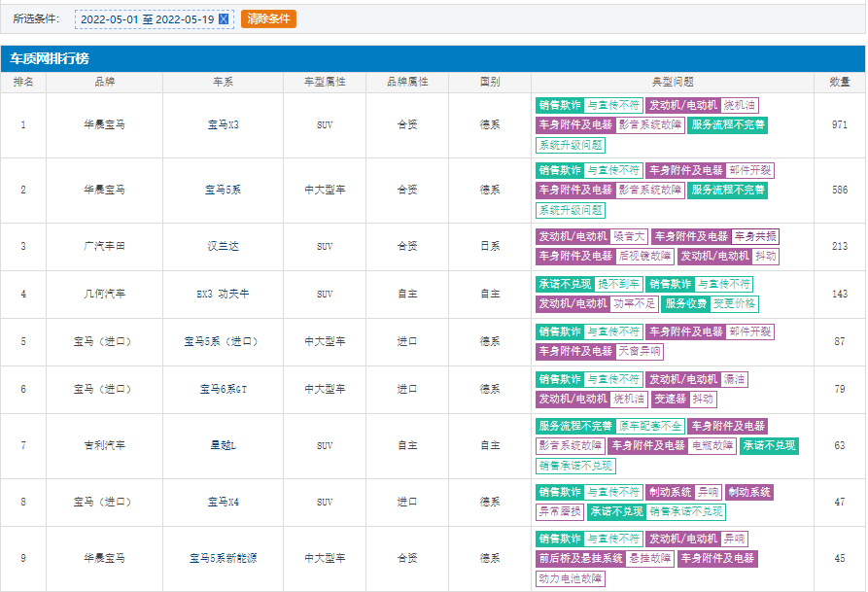Click the 排名 column header
This screenshot has height=592, width=868.
click(23, 82)
